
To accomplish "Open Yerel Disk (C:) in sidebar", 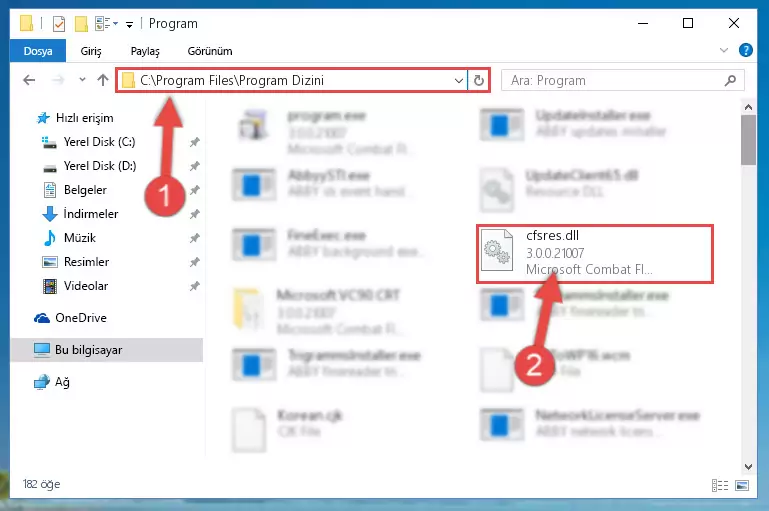I will (x=88, y=142).
